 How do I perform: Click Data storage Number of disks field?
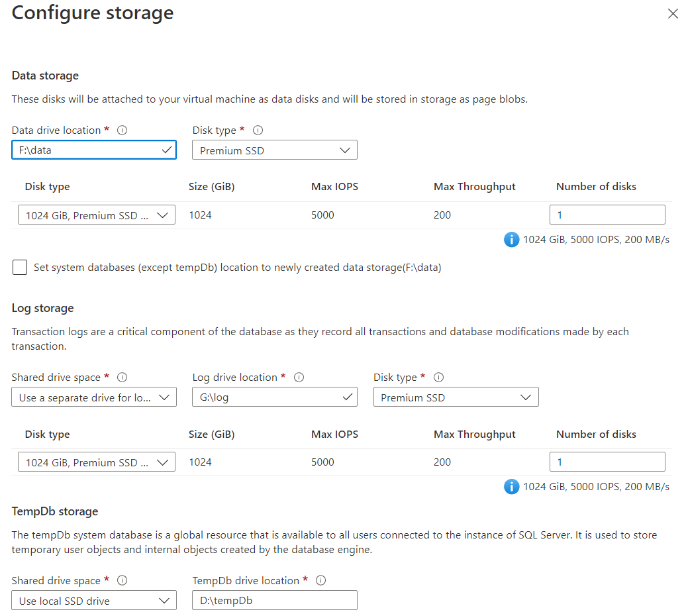607,215
